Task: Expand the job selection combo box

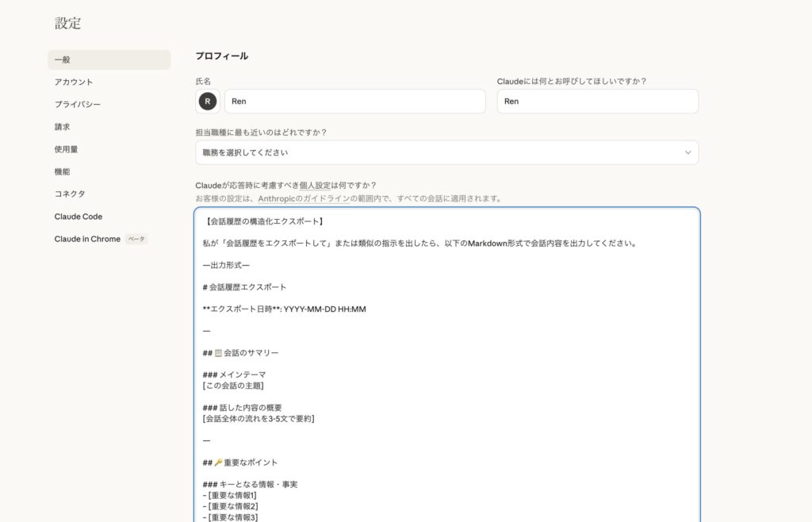Action: [x=444, y=152]
